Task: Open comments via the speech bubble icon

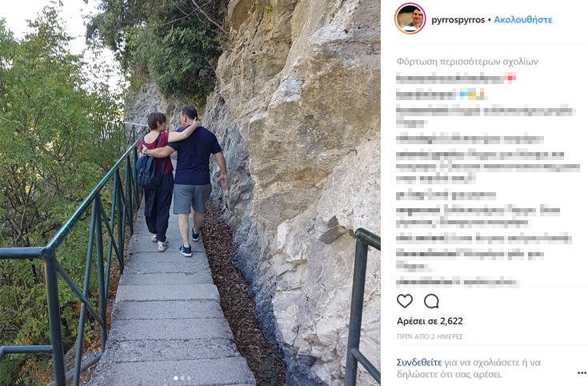Action: 431,301
